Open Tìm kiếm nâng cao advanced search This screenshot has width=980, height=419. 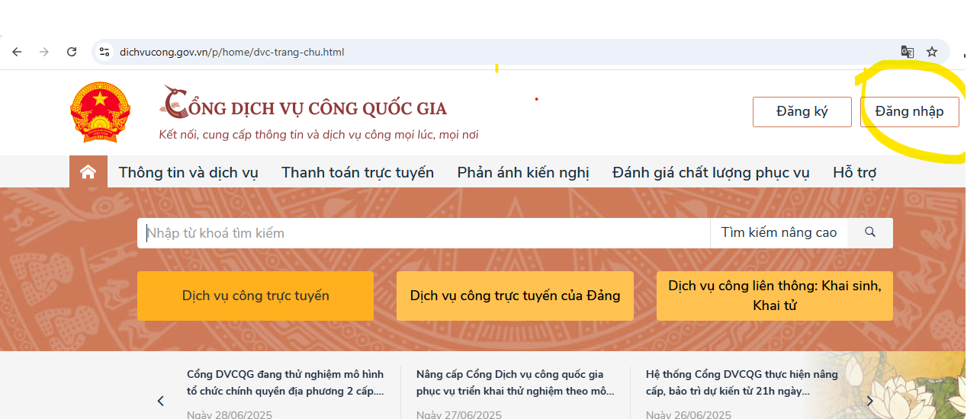point(779,232)
